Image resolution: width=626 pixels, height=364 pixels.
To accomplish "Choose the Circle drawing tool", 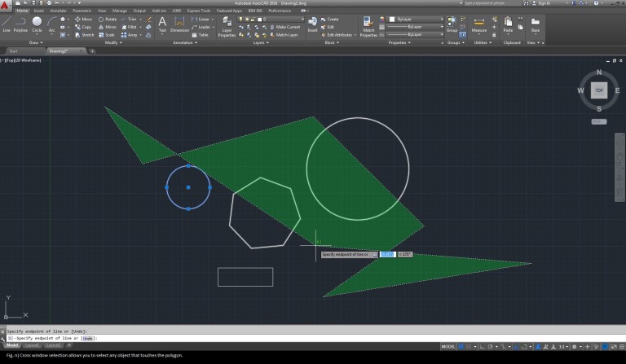I will pos(37,23).
